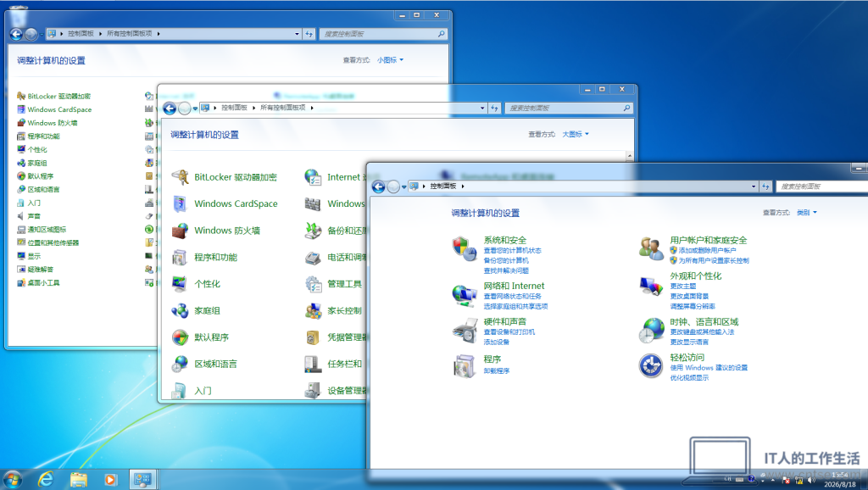Image resolution: width=868 pixels, height=490 pixels.
Task: Click 控制面板 breadcrumb in category window
Action: [442, 187]
